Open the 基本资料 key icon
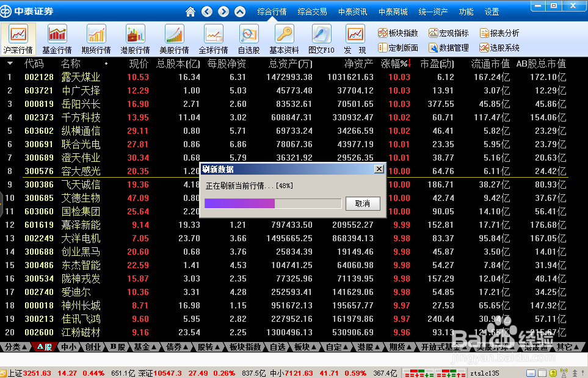This screenshot has height=378, width=588. [285, 39]
